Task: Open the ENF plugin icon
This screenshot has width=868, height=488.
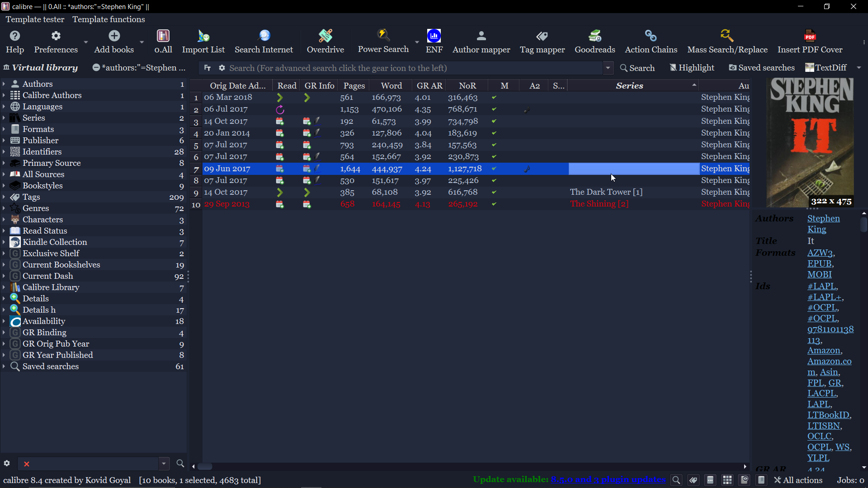Action: (x=434, y=41)
